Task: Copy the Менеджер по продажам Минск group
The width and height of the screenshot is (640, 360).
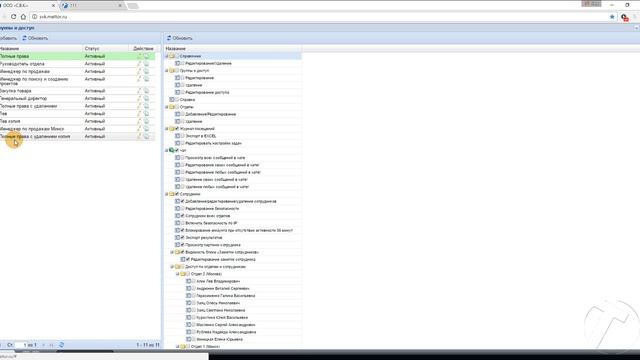Action: [146, 129]
